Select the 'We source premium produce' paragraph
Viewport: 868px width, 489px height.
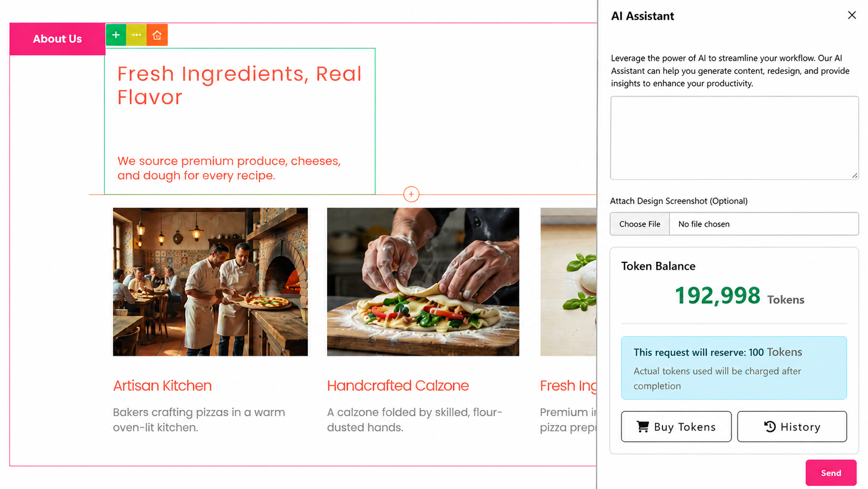click(x=229, y=168)
